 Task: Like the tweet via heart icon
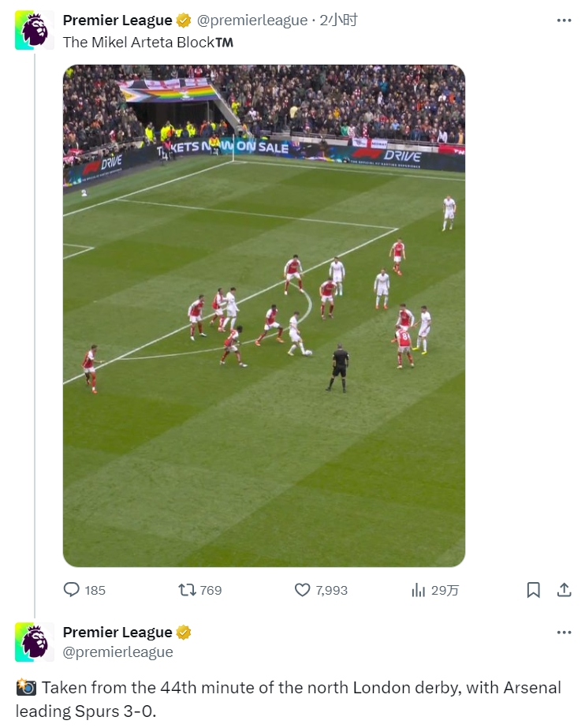[x=302, y=590]
